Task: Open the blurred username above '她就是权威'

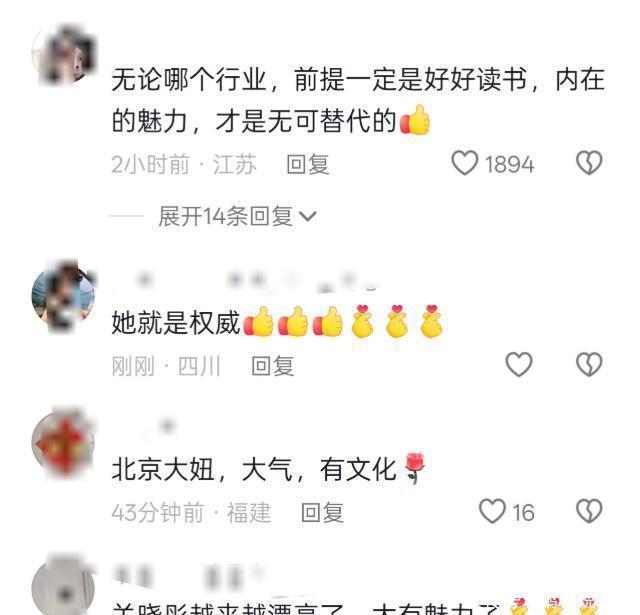Action: click(x=245, y=281)
